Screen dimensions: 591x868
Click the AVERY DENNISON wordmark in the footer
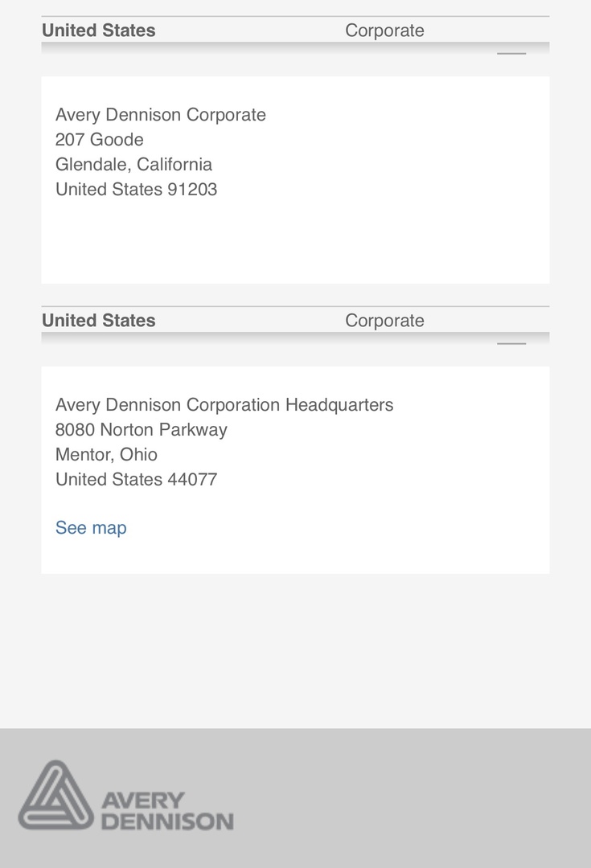click(x=167, y=811)
